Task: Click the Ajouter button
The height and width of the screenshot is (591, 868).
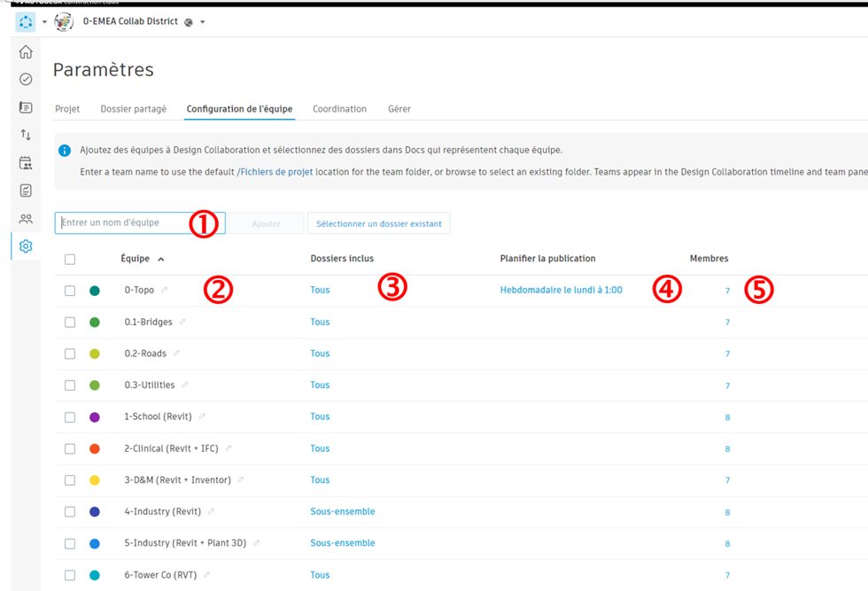Action: [267, 223]
